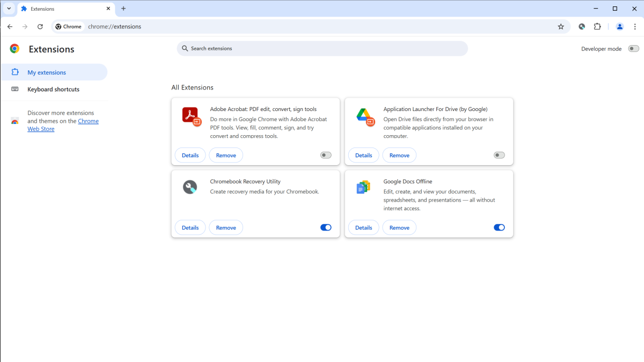644x362 pixels.
Task: Open Chrome's three-dot menu
Action: point(635,26)
